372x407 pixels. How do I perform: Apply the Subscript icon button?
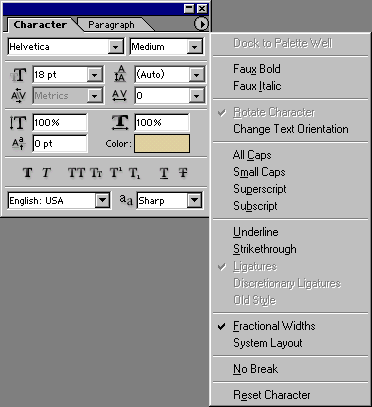tap(135, 173)
